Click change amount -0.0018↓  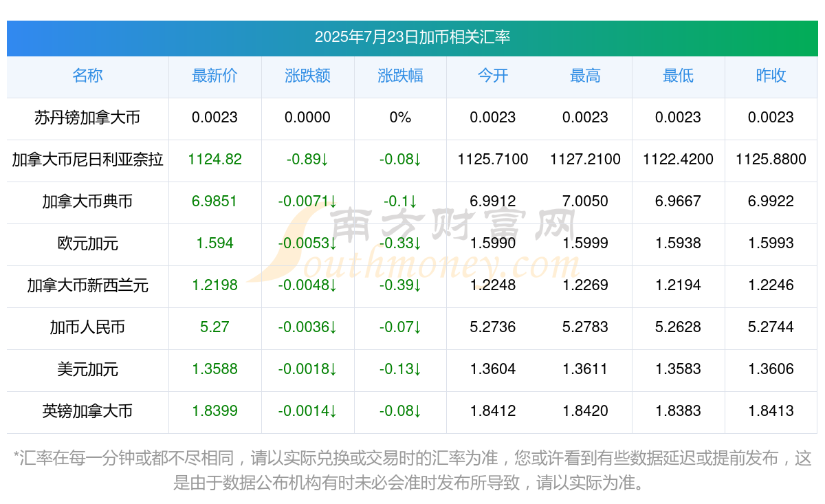coord(307,369)
